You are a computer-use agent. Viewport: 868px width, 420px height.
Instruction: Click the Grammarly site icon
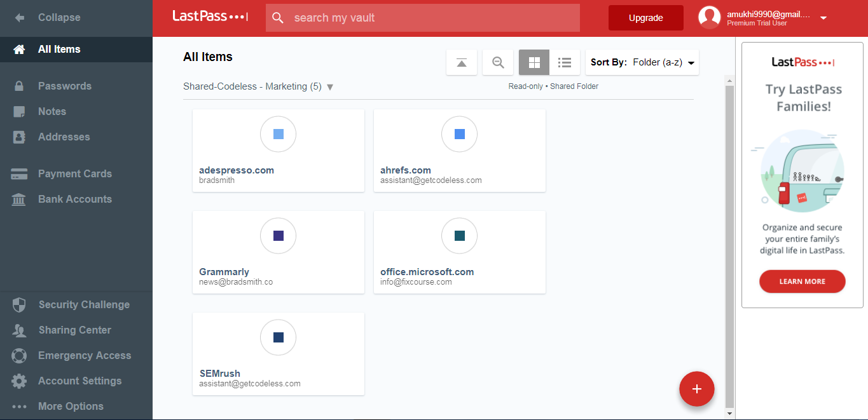pos(278,236)
